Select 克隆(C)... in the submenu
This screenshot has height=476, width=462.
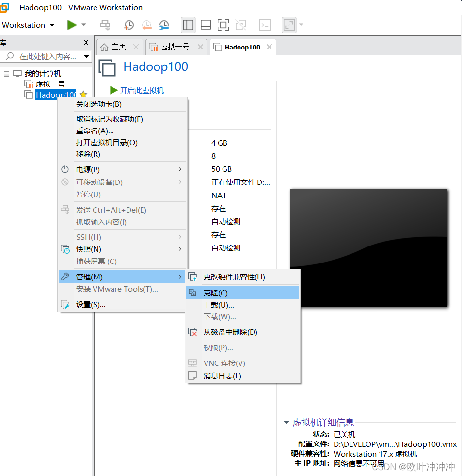[x=243, y=293]
